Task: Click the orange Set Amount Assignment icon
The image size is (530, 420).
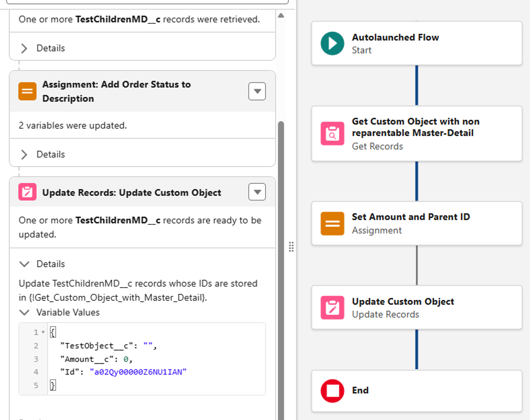Action: pyautogui.click(x=332, y=224)
